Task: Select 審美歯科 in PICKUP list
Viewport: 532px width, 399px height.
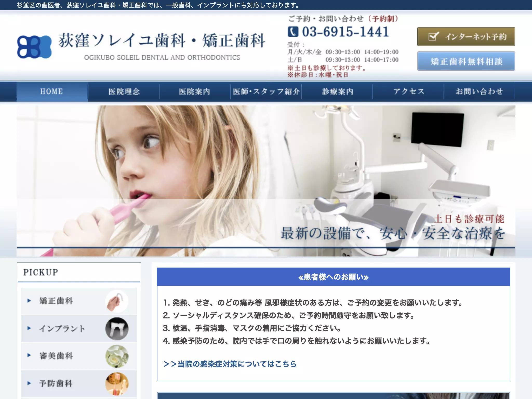Action: tap(79, 356)
